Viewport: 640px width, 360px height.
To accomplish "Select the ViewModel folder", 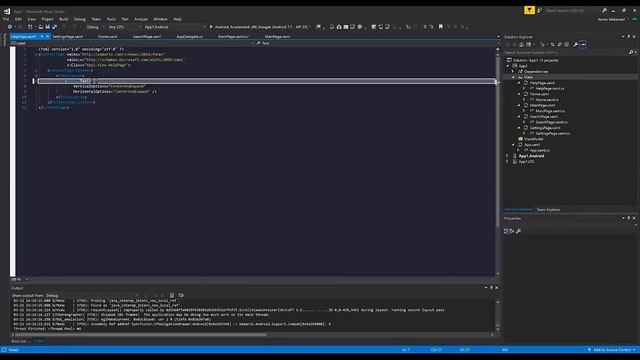I will (533, 139).
